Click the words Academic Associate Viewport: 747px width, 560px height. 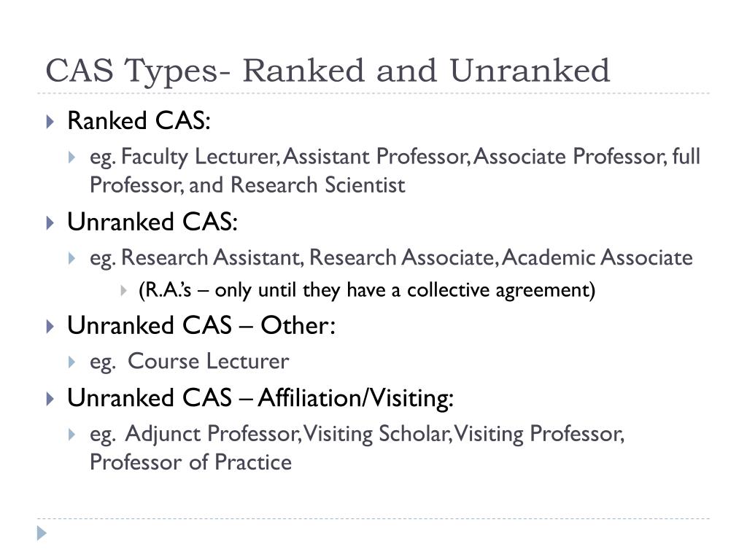[x=597, y=257]
